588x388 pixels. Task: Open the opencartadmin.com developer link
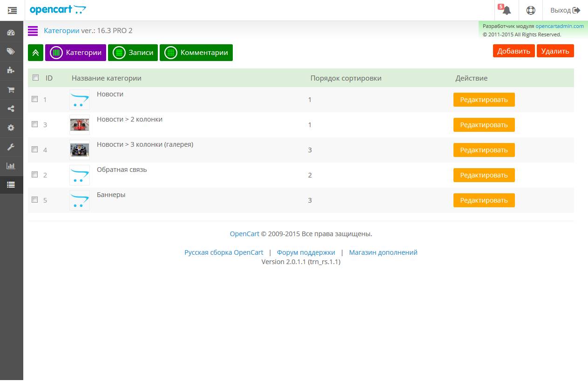pos(559,26)
